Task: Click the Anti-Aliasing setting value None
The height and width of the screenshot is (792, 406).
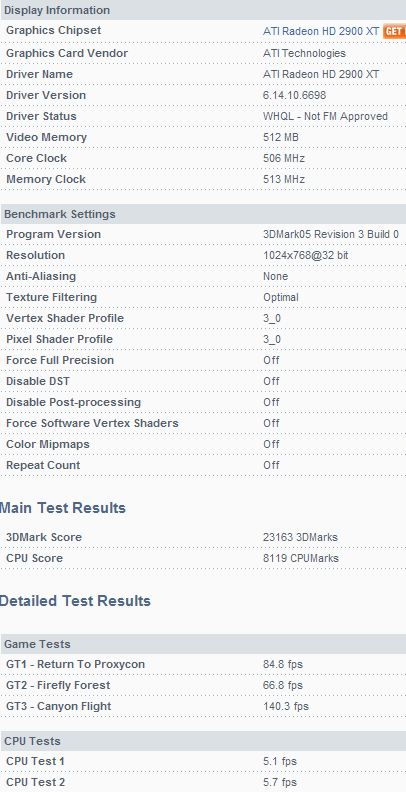Action: 276,277
